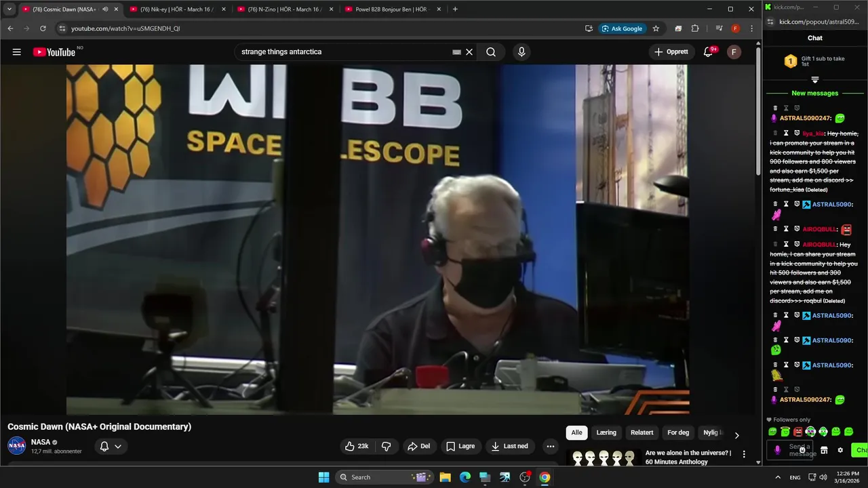Open Chrome media controls icon
The height and width of the screenshot is (488, 868).
(719, 28)
